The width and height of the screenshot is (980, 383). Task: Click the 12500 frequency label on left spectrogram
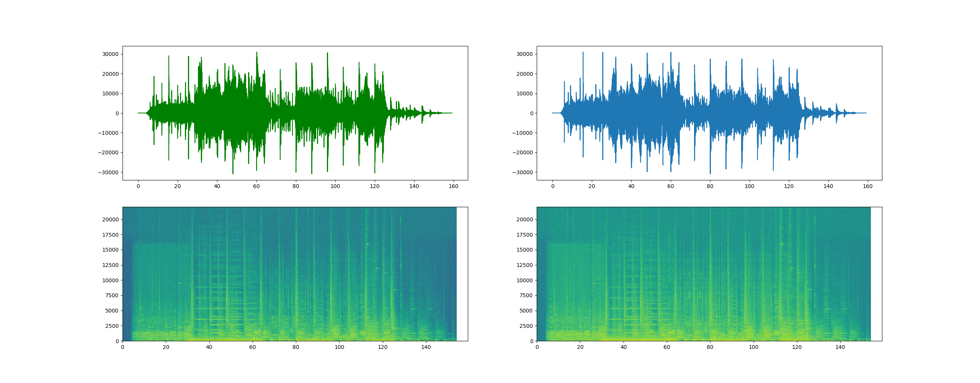coord(110,265)
